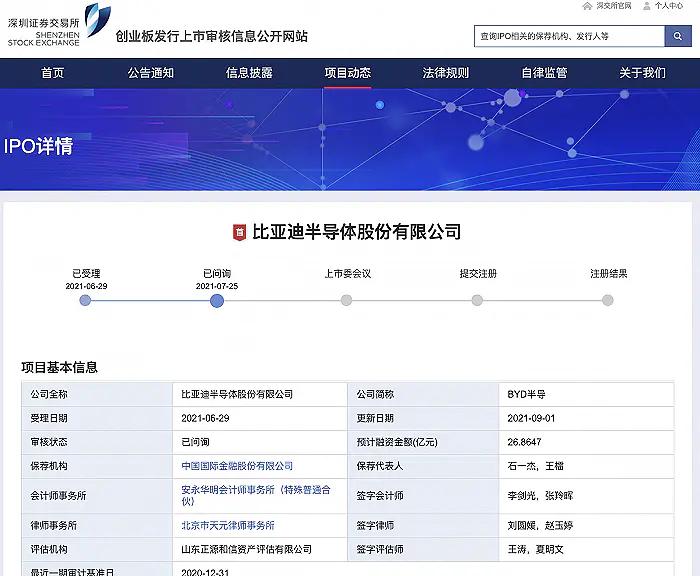The height and width of the screenshot is (576, 700).
Task: Click the 更新日期 value 2021-09-01
Action: pyautogui.click(x=531, y=418)
